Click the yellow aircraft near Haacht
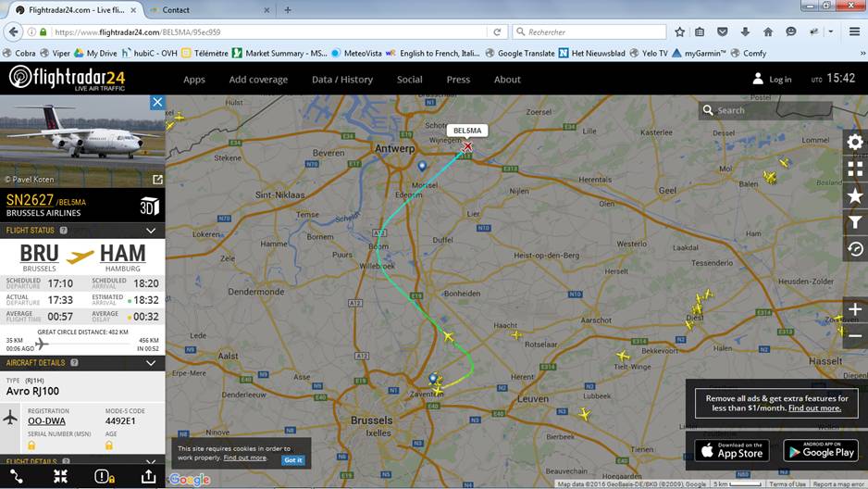 (516, 334)
